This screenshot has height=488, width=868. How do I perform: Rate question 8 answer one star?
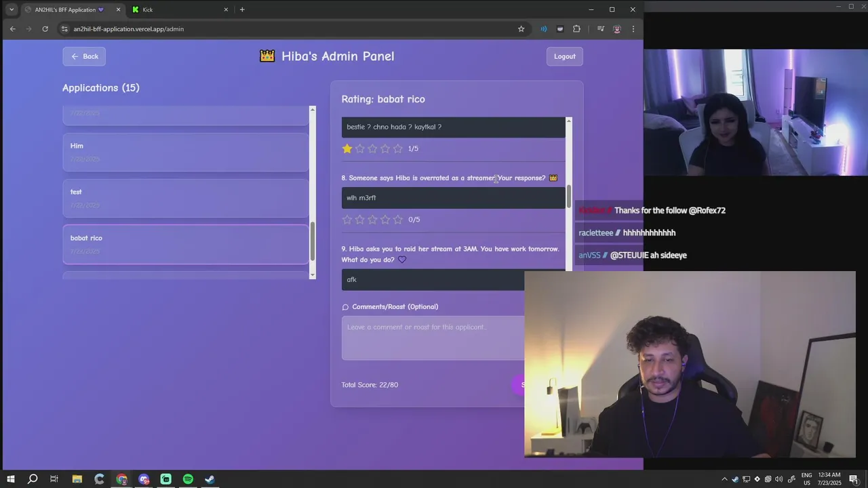click(x=347, y=220)
